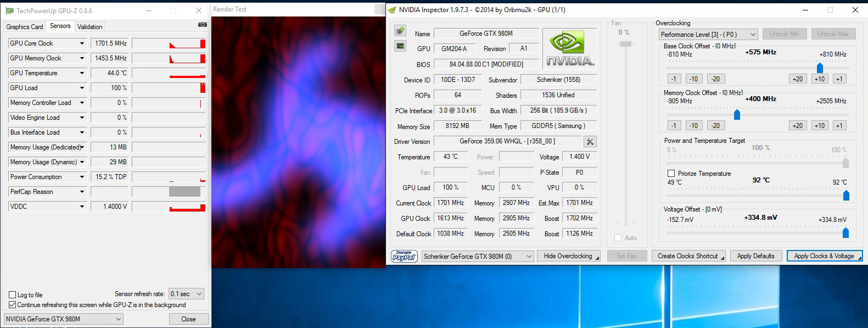The height and width of the screenshot is (328, 868).
Task: Click Memory Clock Offset slider handle
Action: tap(737, 114)
